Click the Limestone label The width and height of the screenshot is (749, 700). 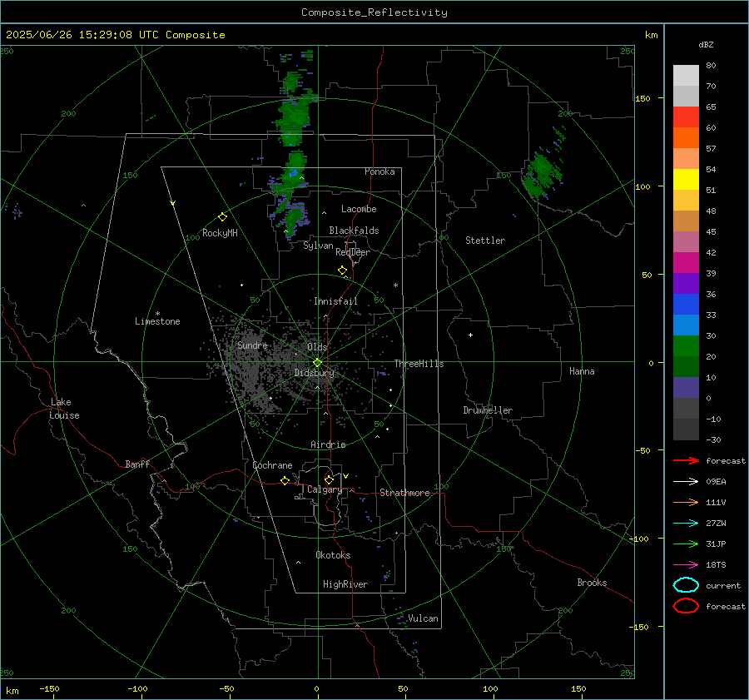click(x=157, y=321)
